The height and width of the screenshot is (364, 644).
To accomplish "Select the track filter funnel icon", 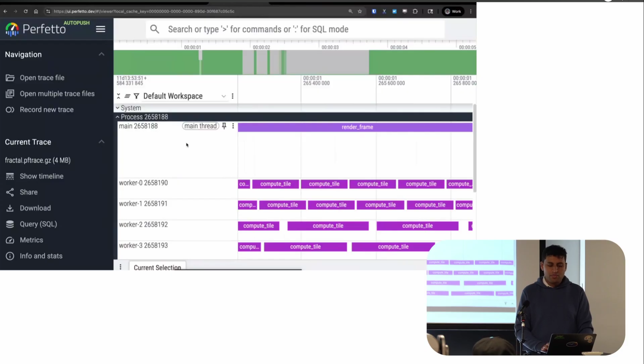I will (136, 96).
